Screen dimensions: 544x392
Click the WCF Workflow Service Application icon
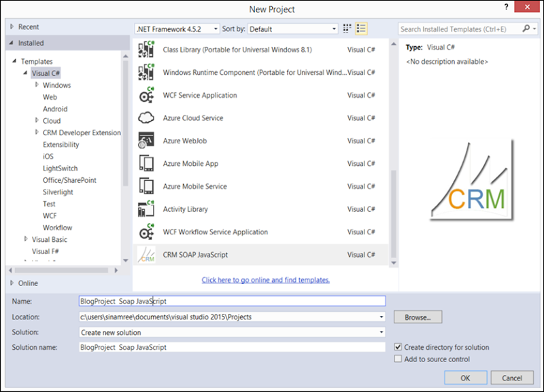click(146, 232)
